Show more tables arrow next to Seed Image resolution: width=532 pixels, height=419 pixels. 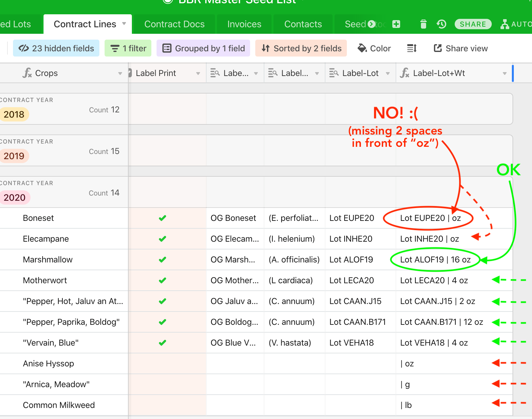point(372,24)
